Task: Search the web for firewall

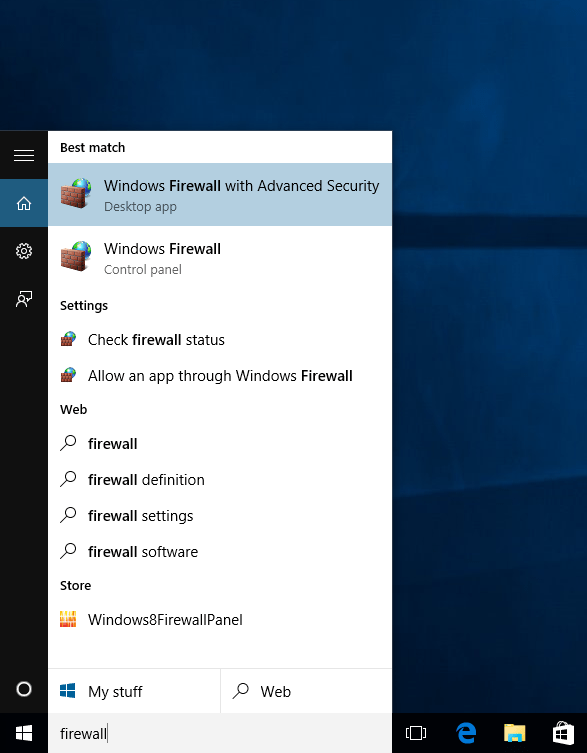Action: pyautogui.click(x=220, y=443)
